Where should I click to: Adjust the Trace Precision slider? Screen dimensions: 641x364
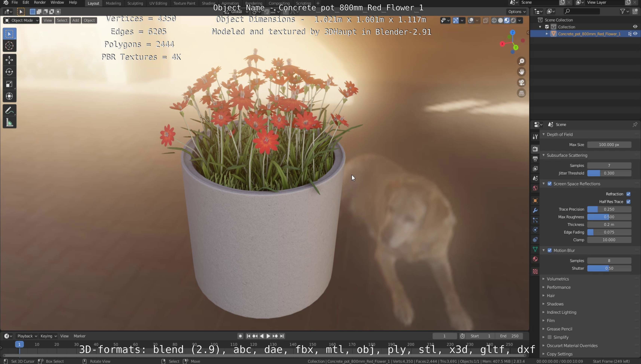[x=609, y=209]
